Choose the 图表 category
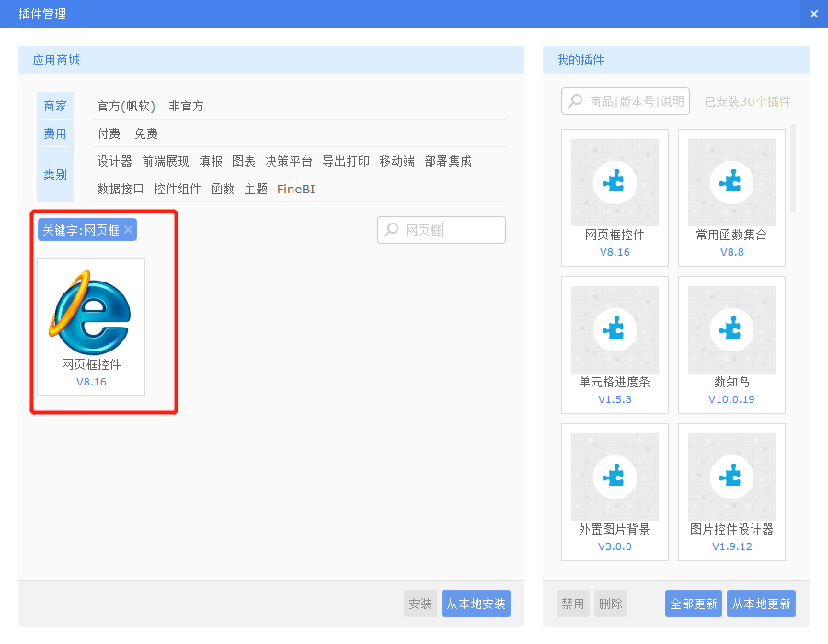The image size is (828, 644). click(244, 161)
